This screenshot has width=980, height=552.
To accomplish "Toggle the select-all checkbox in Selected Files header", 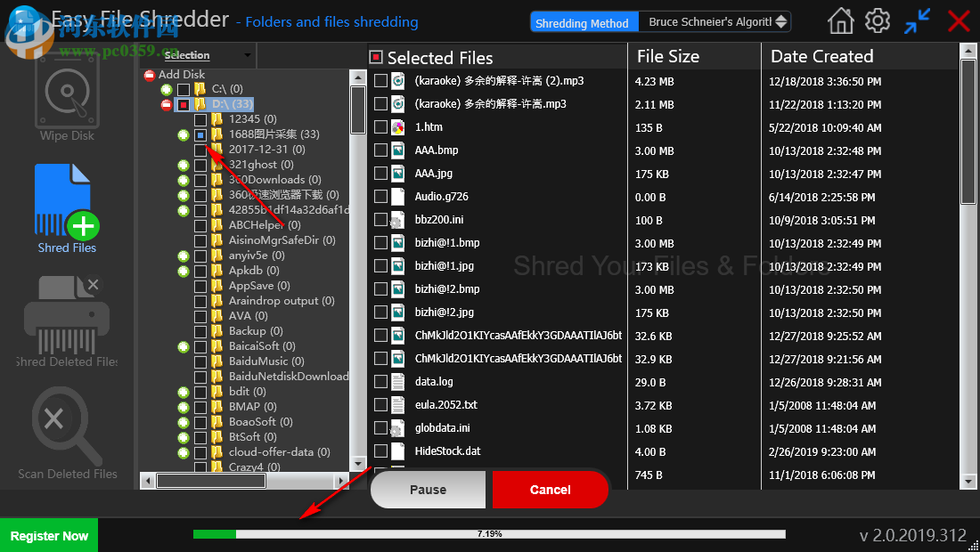I will tap(378, 56).
